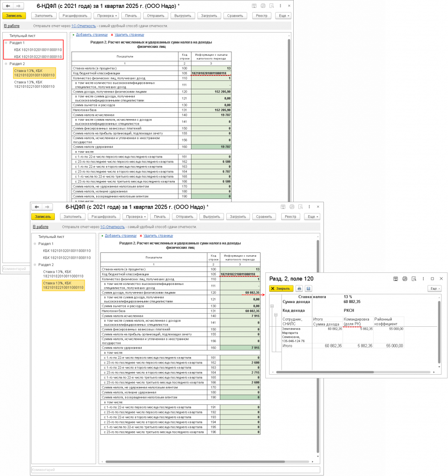Screen dimensions: 448x476
Task: Open the Еще dropdown in the Разд. 2 popup
Action: coord(435,288)
